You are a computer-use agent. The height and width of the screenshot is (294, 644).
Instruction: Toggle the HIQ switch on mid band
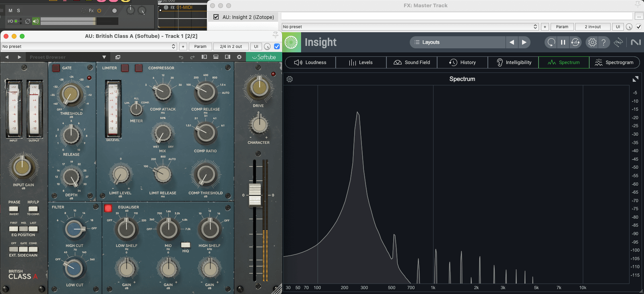click(x=186, y=245)
